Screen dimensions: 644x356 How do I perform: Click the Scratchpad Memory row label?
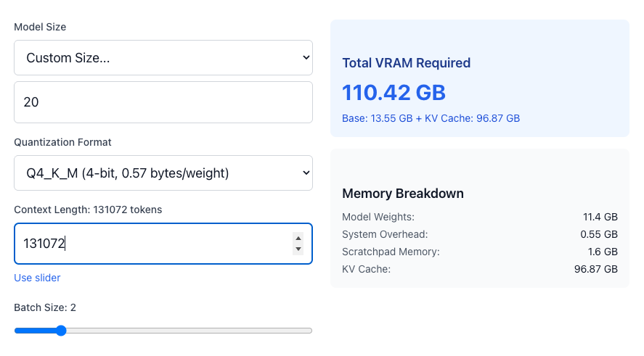[391, 252]
